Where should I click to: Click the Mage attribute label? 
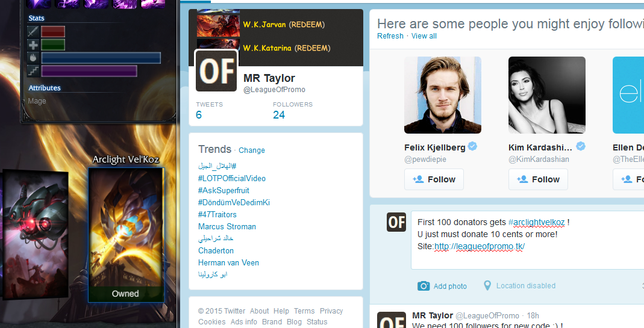[x=37, y=101]
